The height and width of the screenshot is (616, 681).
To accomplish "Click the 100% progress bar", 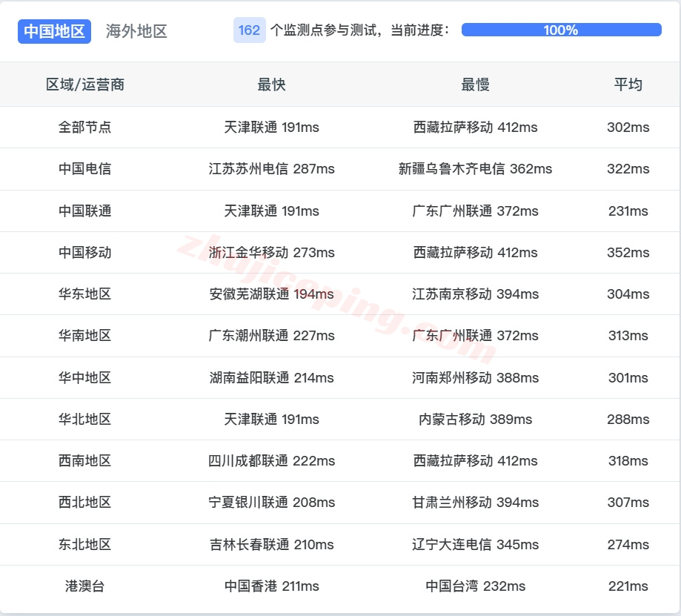I will click(x=561, y=30).
